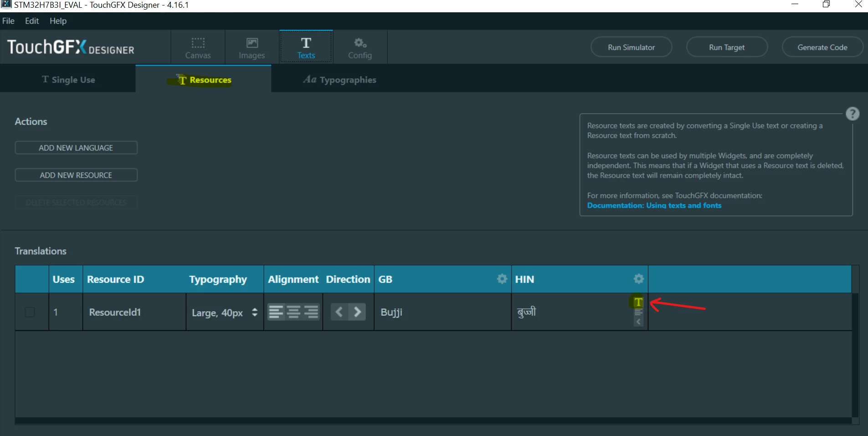868x436 pixels.
Task: Click ADD NEW LANGUAGE button
Action: tap(76, 148)
